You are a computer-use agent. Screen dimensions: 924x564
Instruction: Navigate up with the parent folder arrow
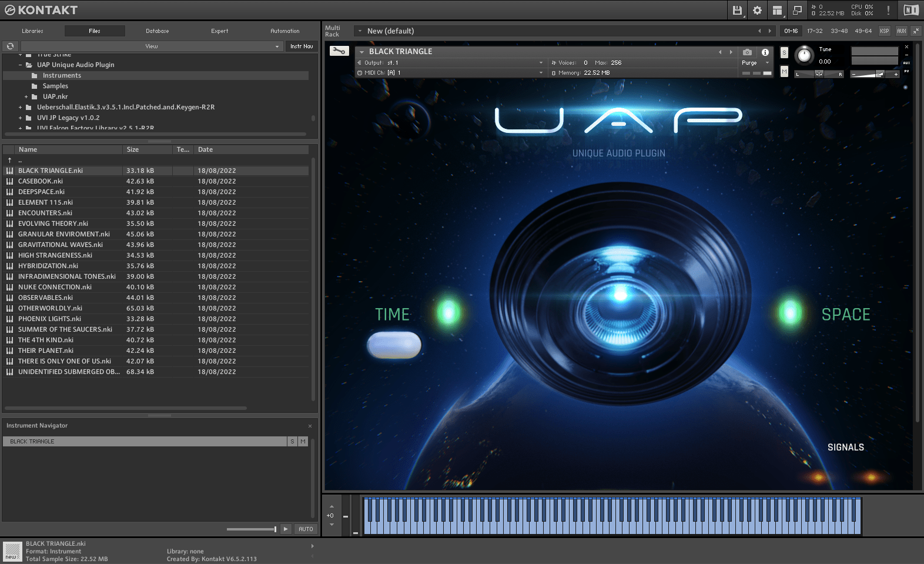tap(10, 160)
